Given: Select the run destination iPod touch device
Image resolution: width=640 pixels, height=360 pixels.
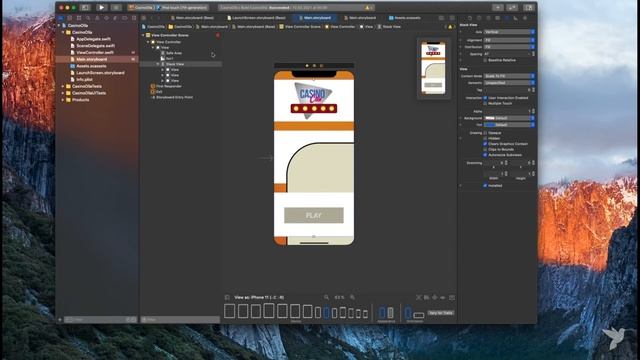Looking at the screenshot, I should click(x=182, y=7).
